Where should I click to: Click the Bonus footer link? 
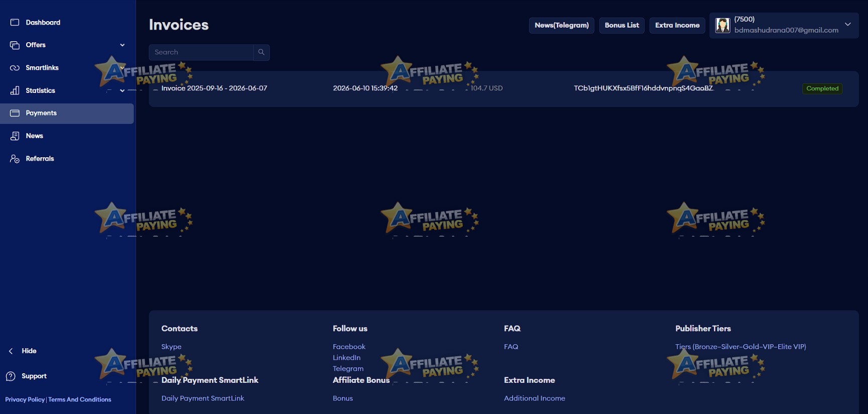click(x=343, y=398)
